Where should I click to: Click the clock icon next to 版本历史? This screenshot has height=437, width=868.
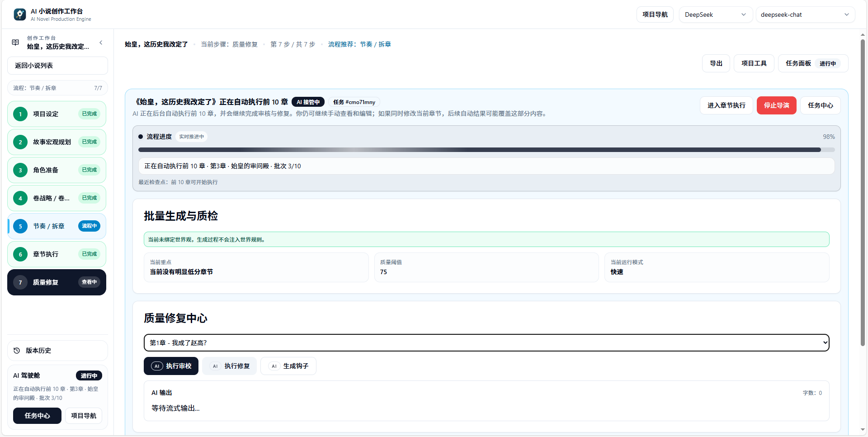coord(16,351)
